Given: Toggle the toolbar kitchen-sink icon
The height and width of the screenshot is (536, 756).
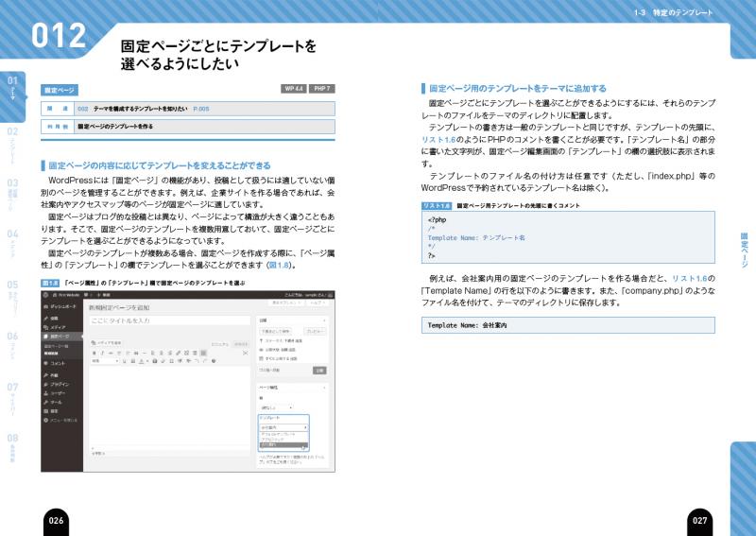Looking at the screenshot, I should coord(203,354).
